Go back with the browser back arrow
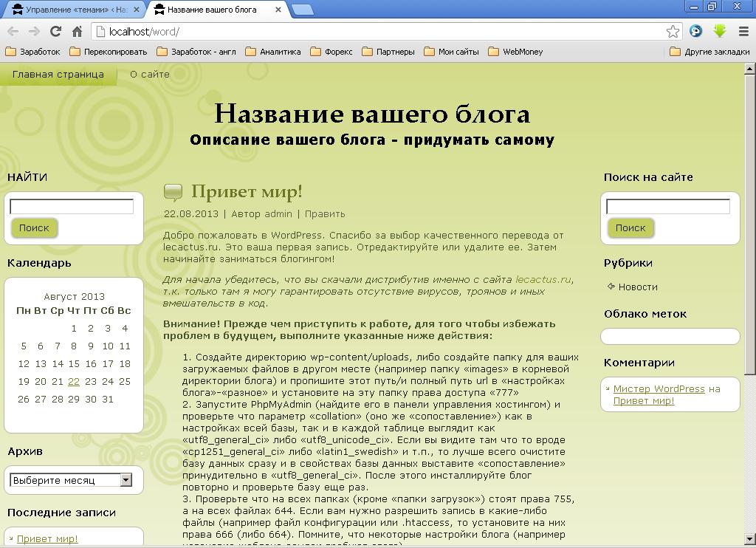 (13, 32)
